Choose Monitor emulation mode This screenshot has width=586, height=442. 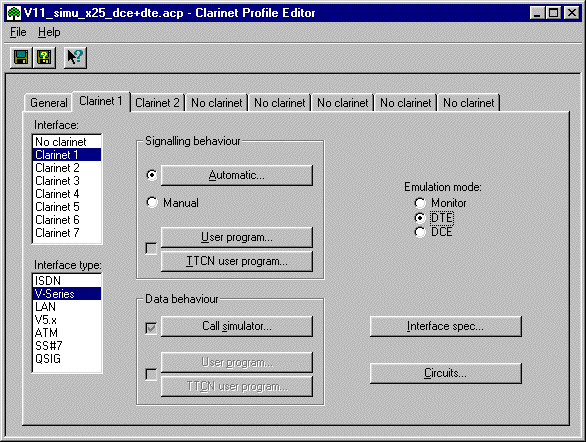pyautogui.click(x=420, y=203)
